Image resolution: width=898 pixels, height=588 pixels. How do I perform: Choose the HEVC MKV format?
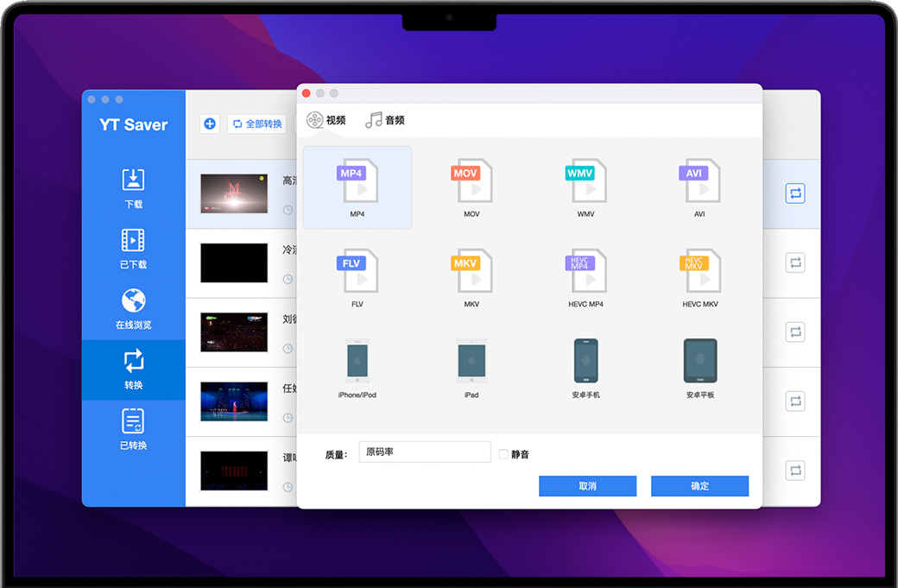699,271
